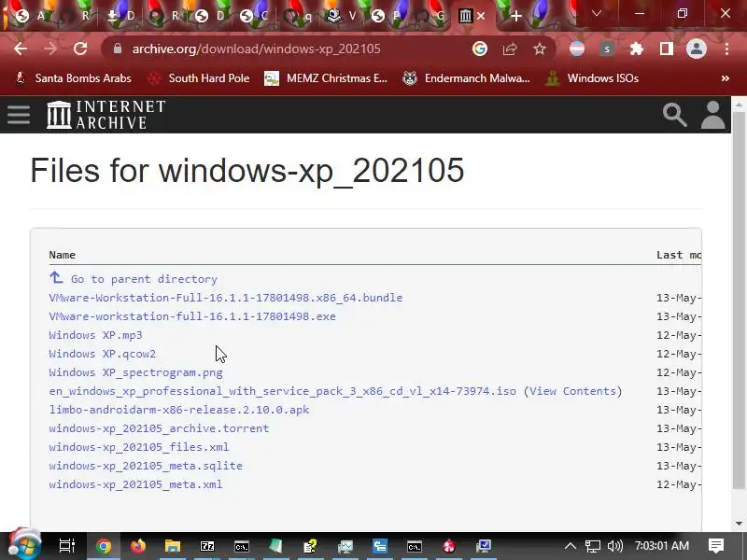Expand the tab search dropdown
Viewport: 747px width, 560px height.
coord(596,13)
